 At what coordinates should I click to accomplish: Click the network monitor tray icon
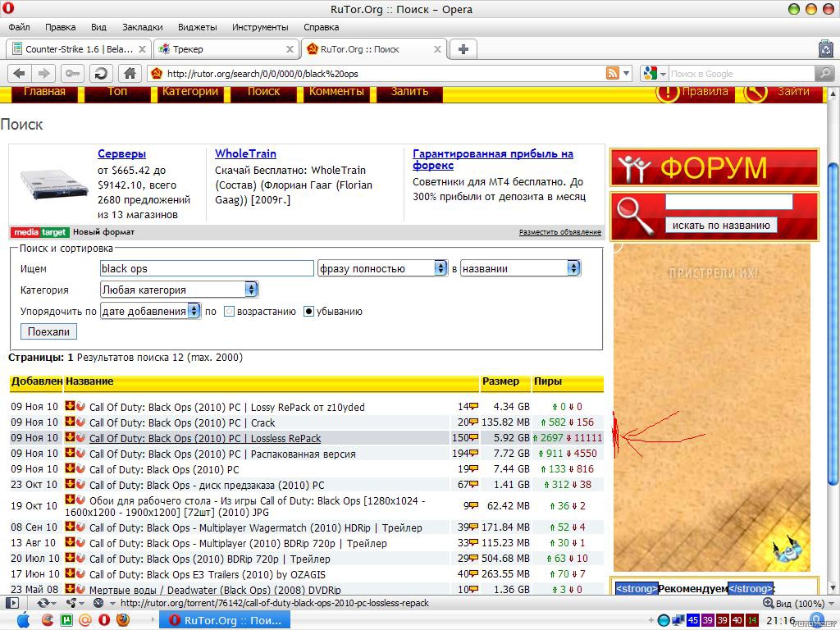(x=678, y=620)
